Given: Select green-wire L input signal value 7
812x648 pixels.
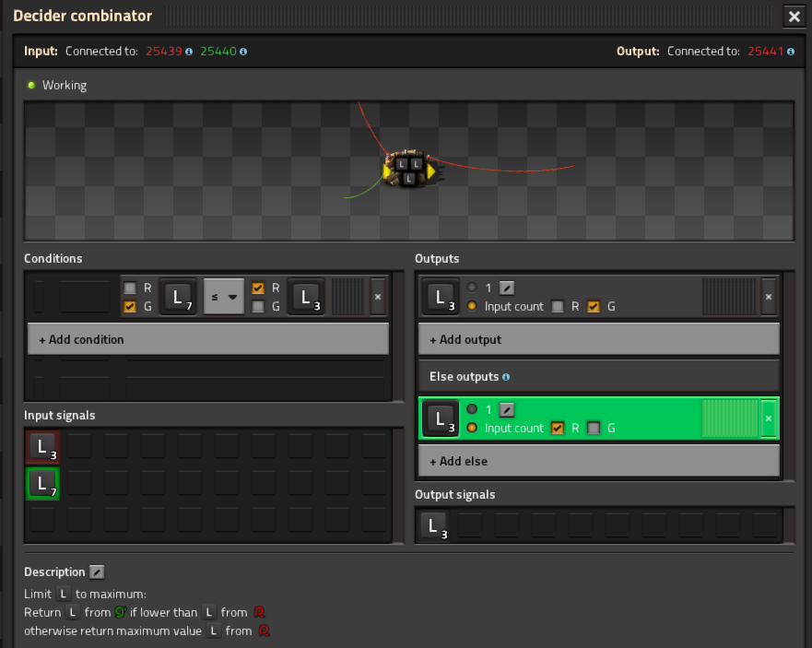Looking at the screenshot, I should click(42, 484).
